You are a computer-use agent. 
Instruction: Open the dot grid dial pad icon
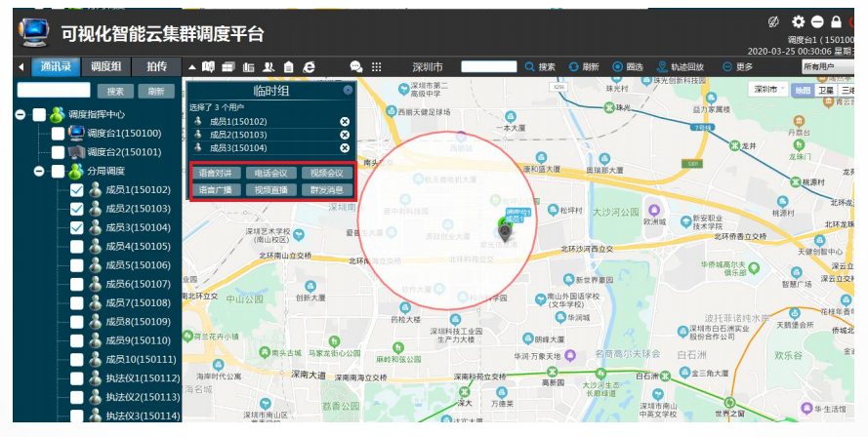pos(377,67)
